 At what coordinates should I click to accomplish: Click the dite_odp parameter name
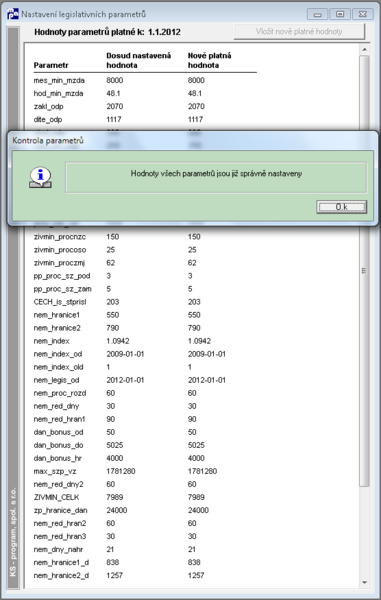coord(47,119)
